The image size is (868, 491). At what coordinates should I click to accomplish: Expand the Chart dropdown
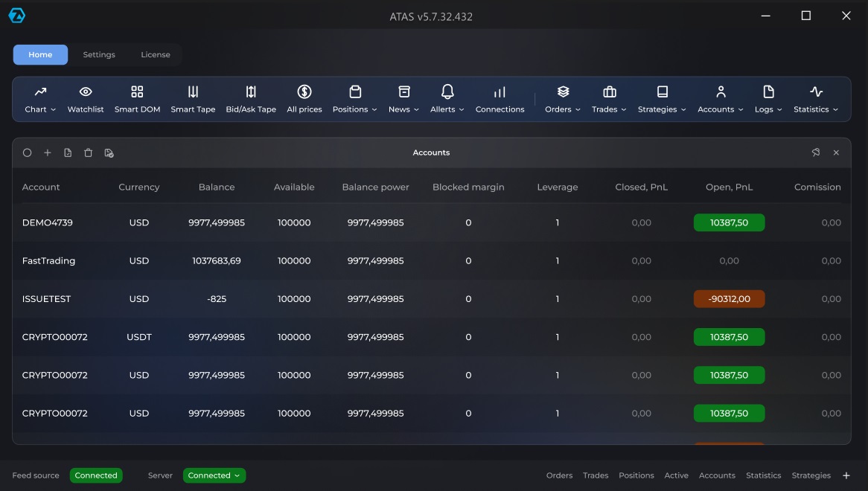40,99
